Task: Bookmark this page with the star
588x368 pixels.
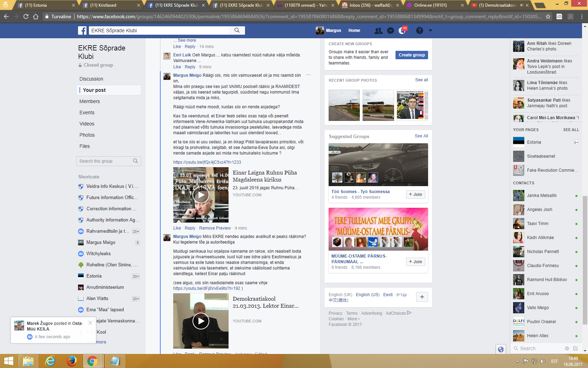Action: (548, 16)
